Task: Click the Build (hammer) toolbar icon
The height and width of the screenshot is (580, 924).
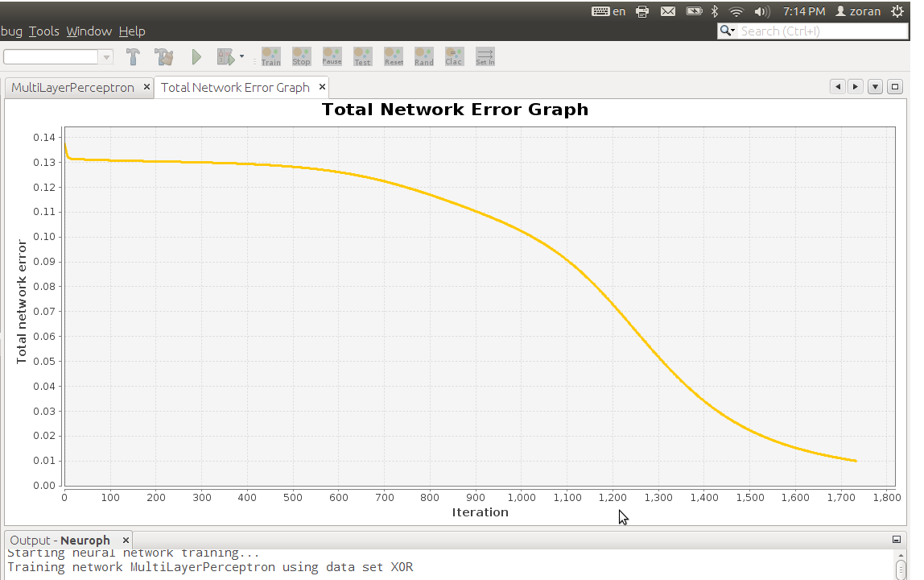Action: (133, 56)
